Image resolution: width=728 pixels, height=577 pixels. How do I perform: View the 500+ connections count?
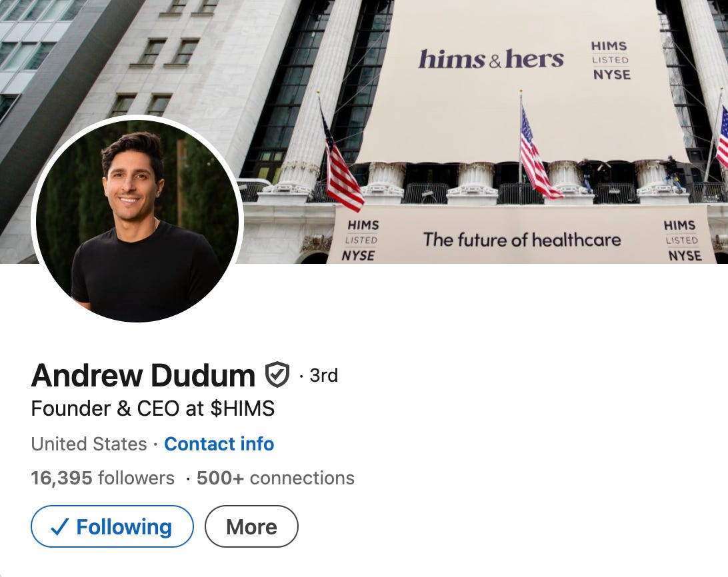tap(275, 478)
